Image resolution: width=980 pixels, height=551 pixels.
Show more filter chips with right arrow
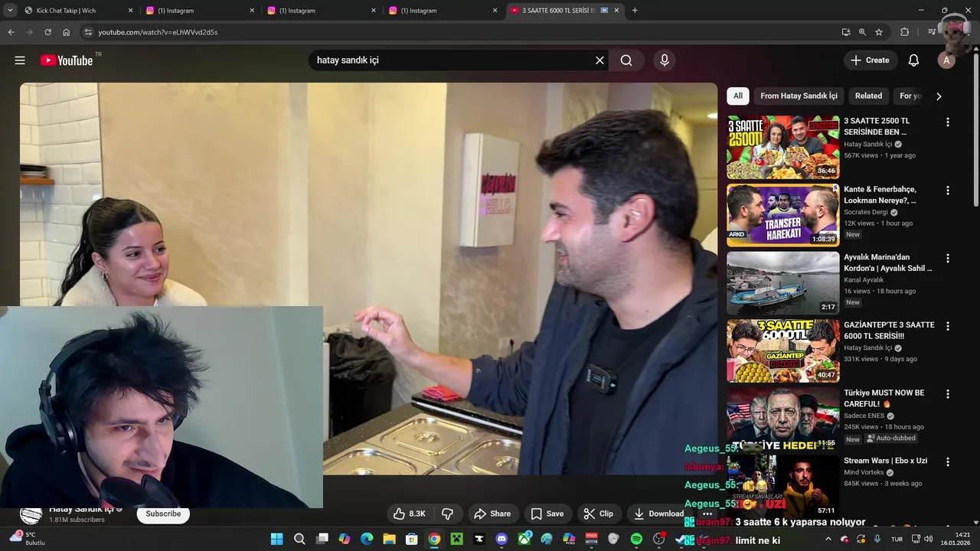[939, 96]
